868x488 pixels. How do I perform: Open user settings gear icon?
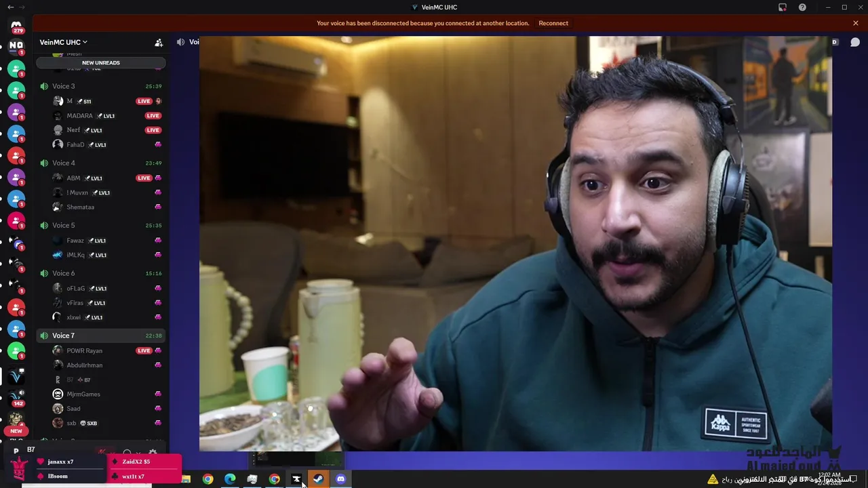[x=153, y=453]
